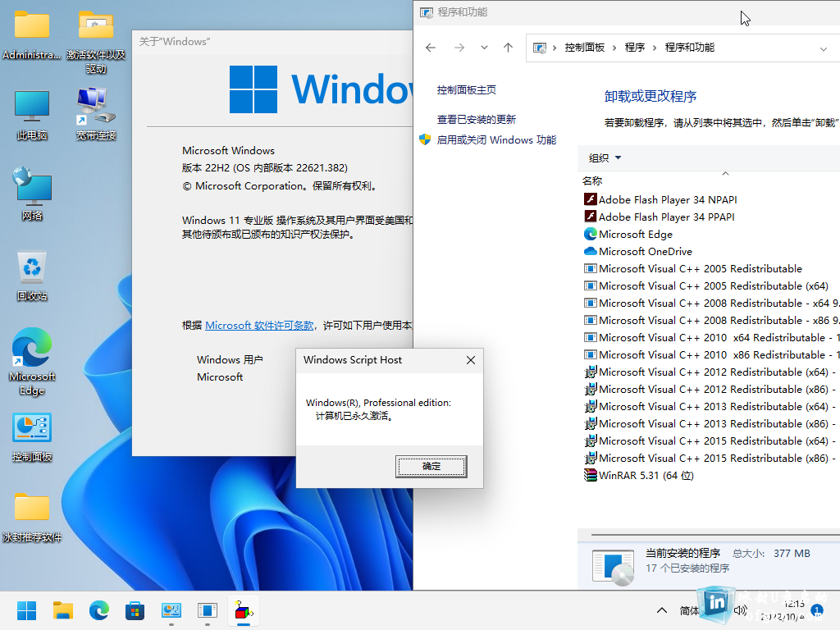The height and width of the screenshot is (630, 840).
Task: Select Visual C++ 2015 Redistributable (x64)
Action: [710, 441]
